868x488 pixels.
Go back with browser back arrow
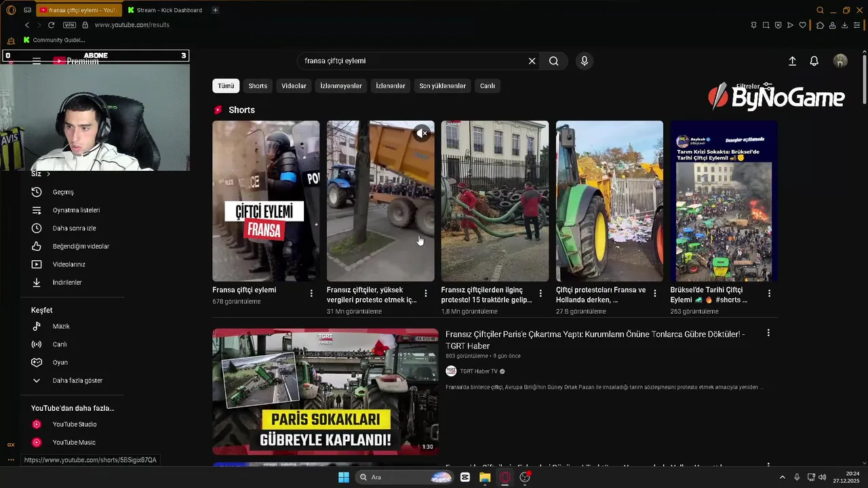coord(27,25)
